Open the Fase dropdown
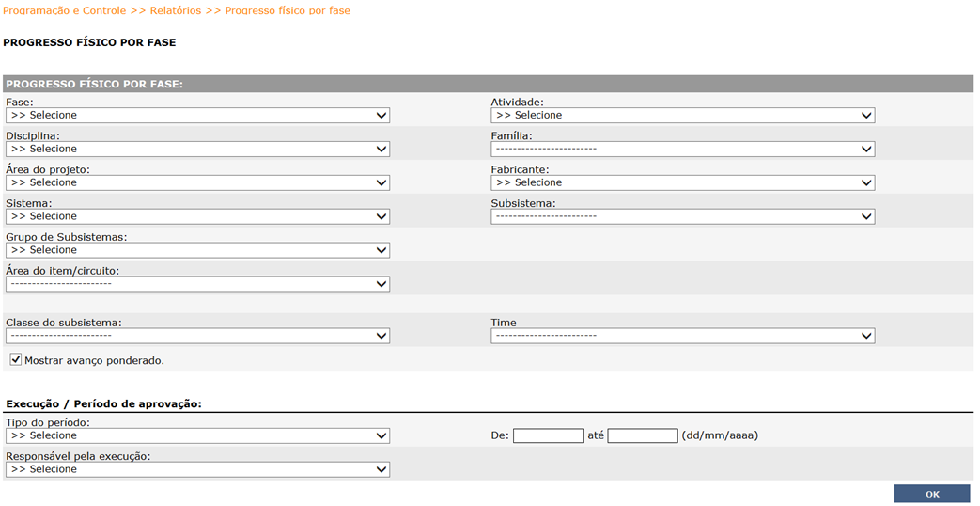The image size is (980, 506). coord(197,115)
